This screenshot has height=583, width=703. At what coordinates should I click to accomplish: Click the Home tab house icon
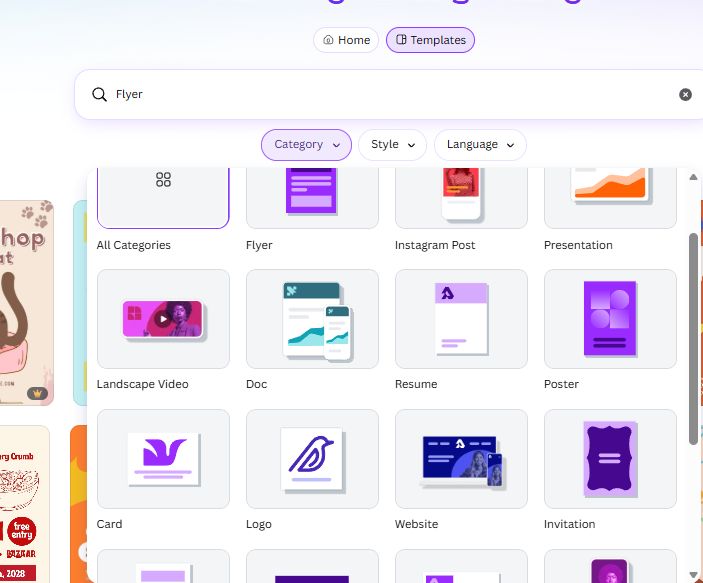(x=328, y=40)
